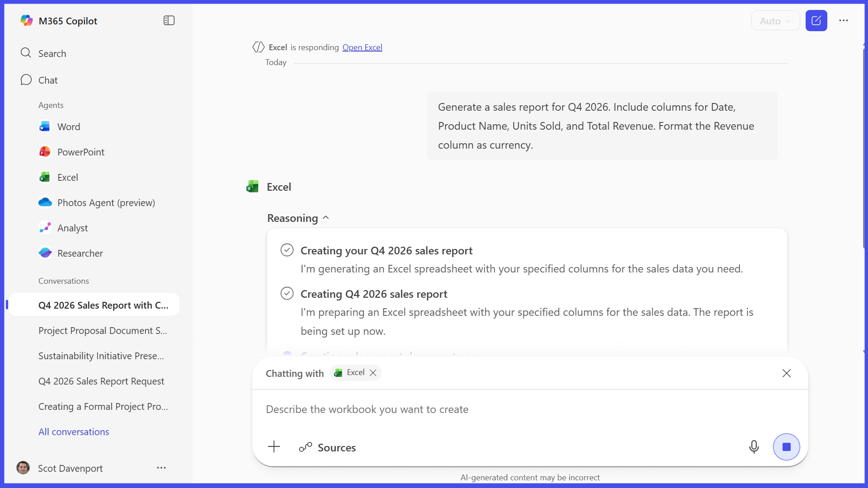Open the 'Q4 2026 Sales Report with C...' conversation
Image resolution: width=868 pixels, height=488 pixels.
point(94,305)
